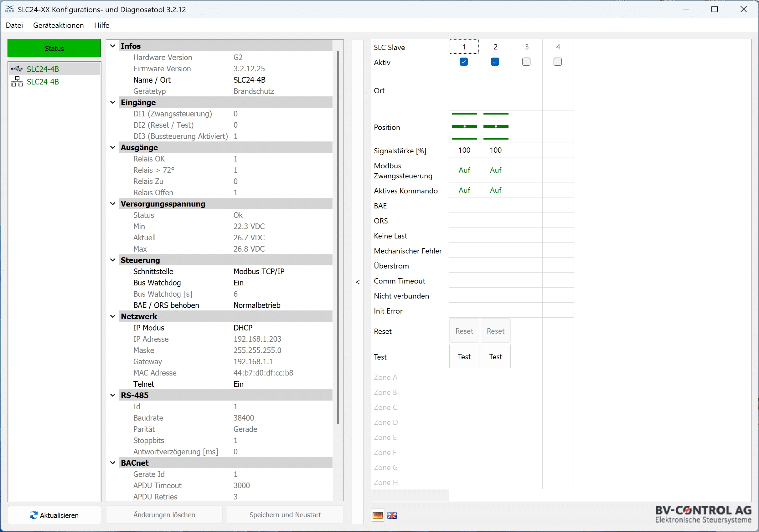The image size is (759, 532).
Task: Click the Reset button for slave 2
Action: pyautogui.click(x=496, y=331)
